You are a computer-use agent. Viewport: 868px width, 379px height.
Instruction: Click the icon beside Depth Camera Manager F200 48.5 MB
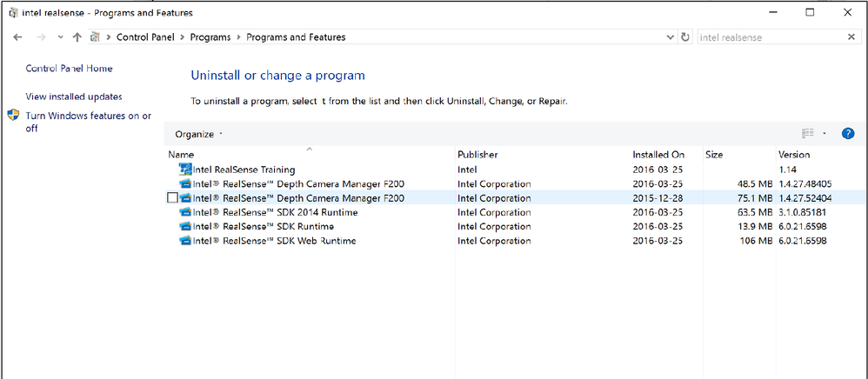click(185, 183)
